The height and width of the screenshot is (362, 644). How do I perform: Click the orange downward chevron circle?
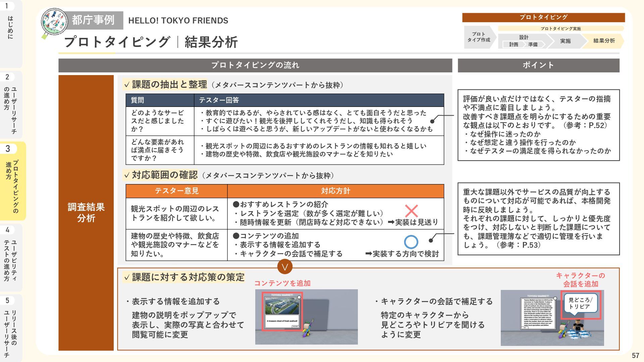(285, 267)
